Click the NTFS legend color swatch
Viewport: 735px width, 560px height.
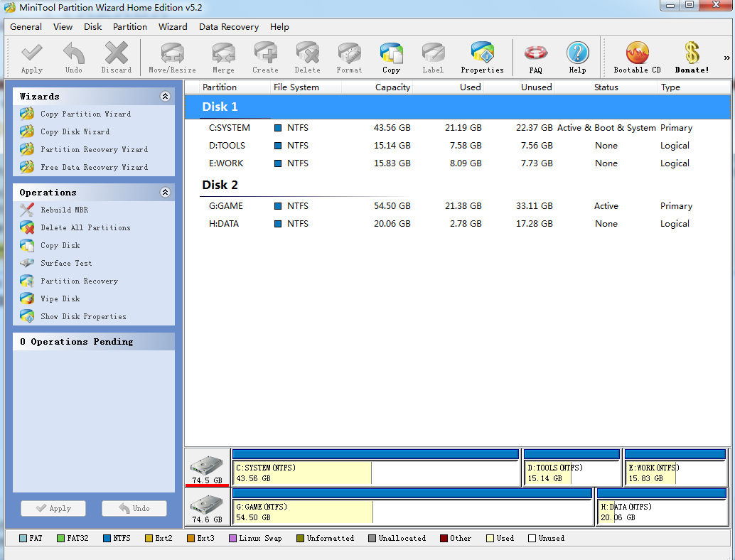click(x=107, y=539)
